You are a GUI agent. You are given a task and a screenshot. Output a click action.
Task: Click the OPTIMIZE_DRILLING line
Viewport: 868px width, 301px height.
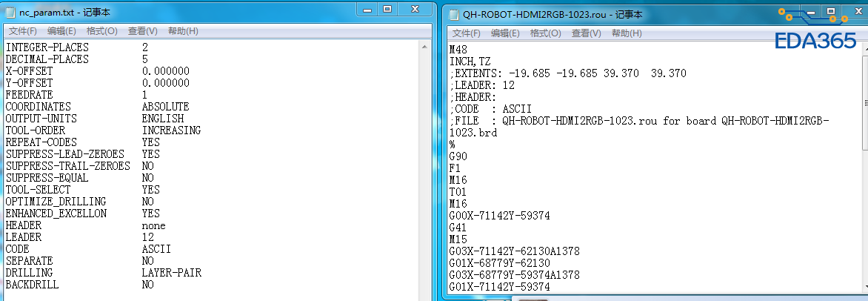[x=80, y=201]
